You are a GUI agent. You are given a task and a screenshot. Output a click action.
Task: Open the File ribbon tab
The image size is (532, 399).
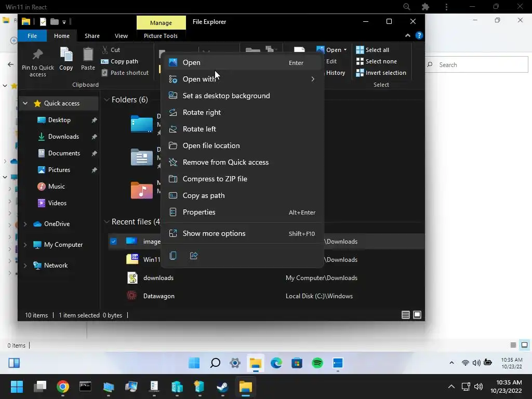point(32,36)
